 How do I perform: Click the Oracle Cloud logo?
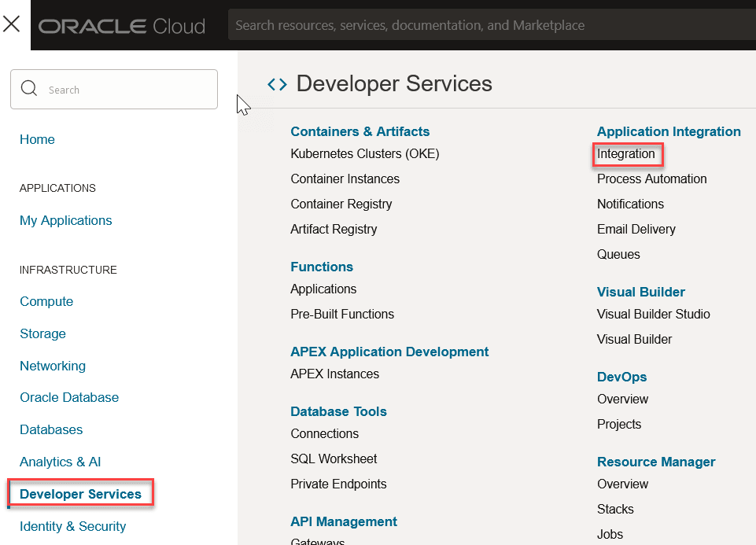122,26
